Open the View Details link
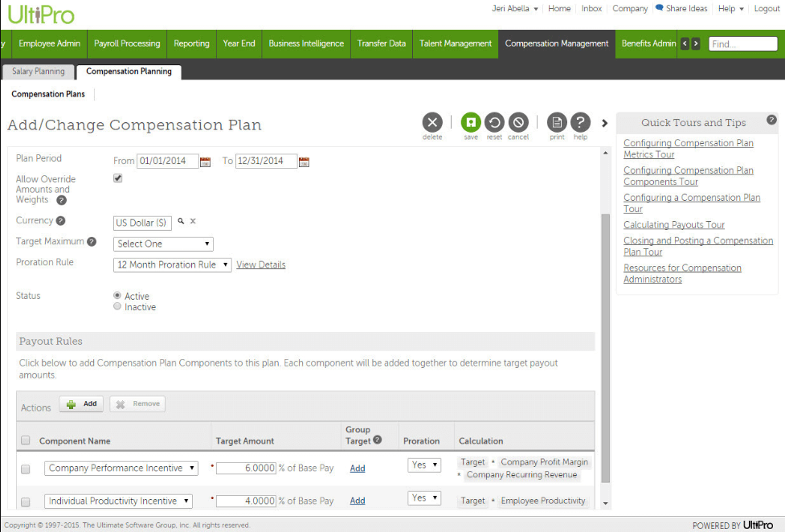785x532 pixels. [260, 265]
